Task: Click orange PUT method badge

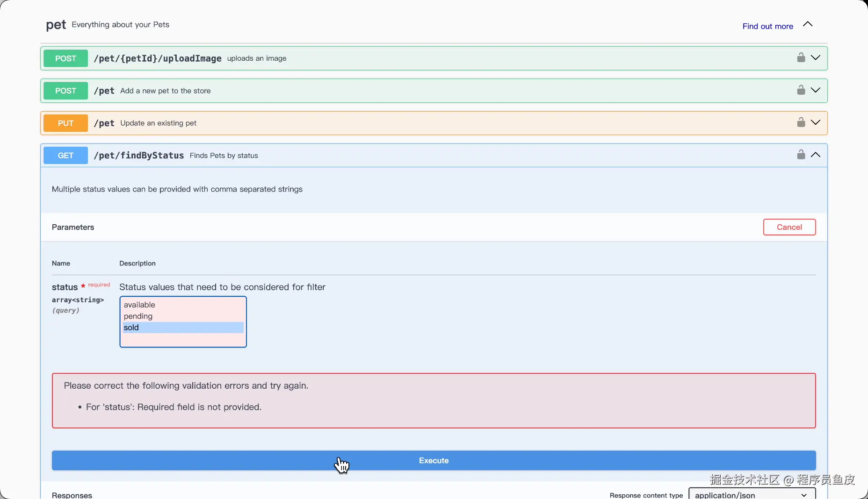Action: (x=65, y=123)
